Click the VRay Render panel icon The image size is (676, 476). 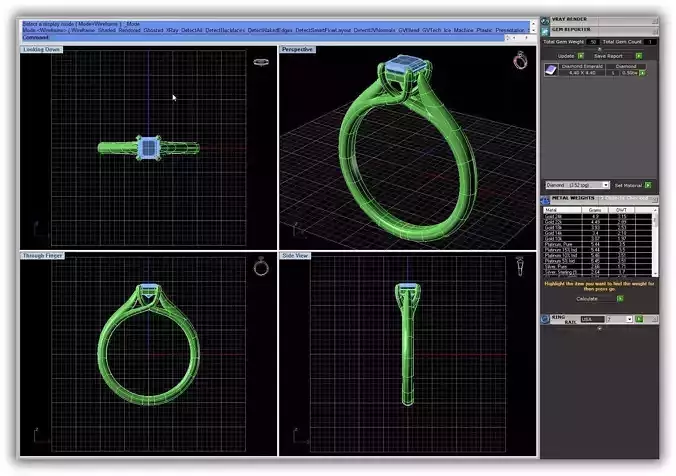(x=545, y=21)
